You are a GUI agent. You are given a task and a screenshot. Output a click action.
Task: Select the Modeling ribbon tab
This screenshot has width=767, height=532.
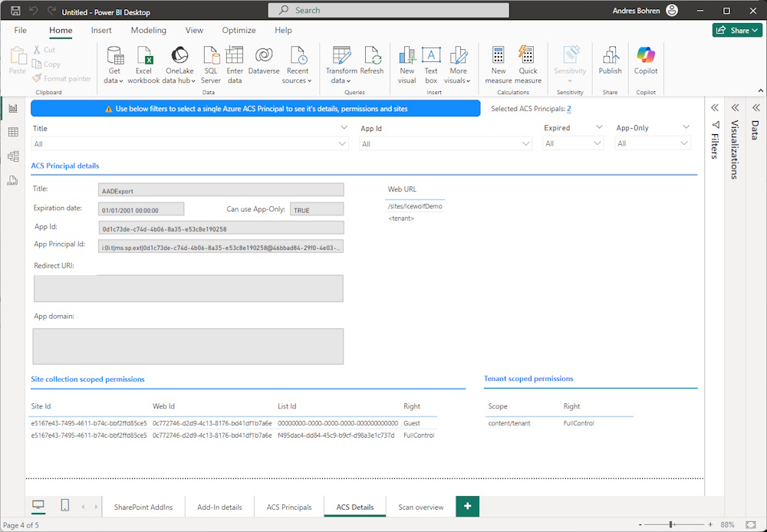coord(149,31)
